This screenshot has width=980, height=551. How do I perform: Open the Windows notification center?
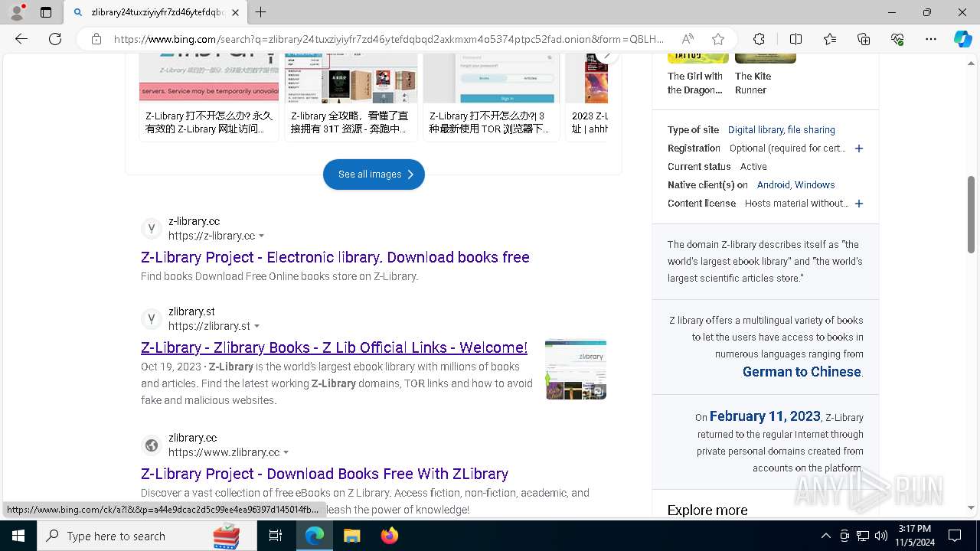click(x=955, y=536)
